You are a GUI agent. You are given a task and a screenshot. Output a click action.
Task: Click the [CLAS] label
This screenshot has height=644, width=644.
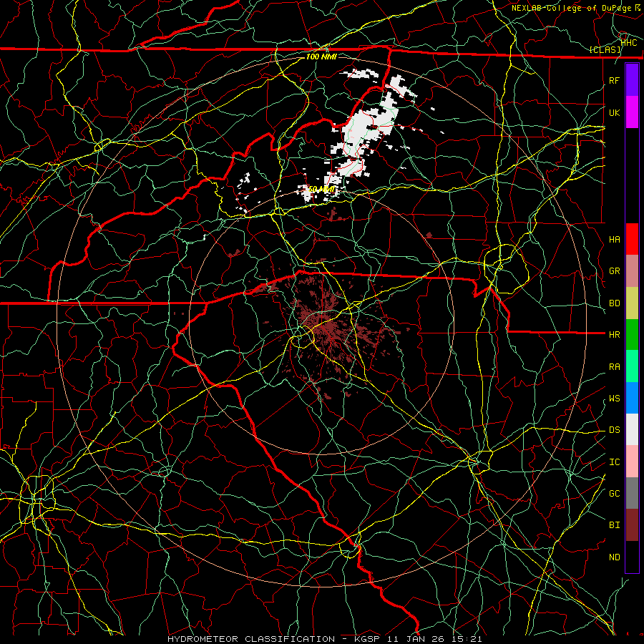[x=605, y=50]
